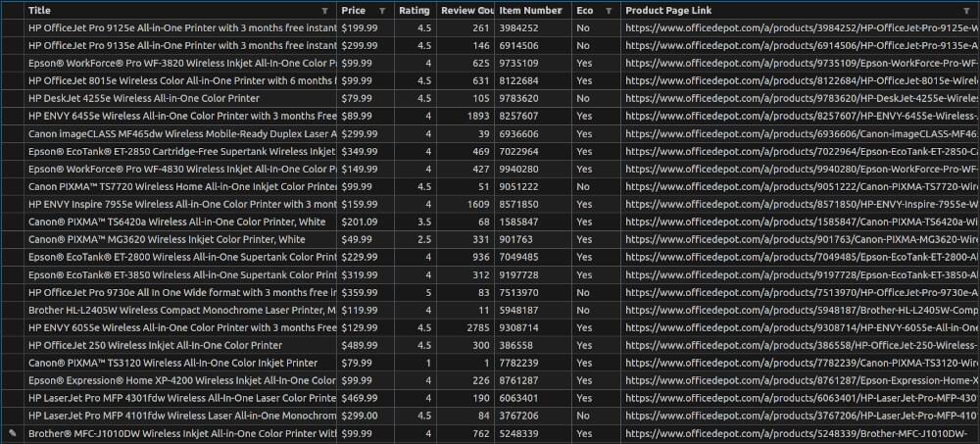
Task: Open the HP-OfficeJet-250 product page link
Action: point(801,345)
